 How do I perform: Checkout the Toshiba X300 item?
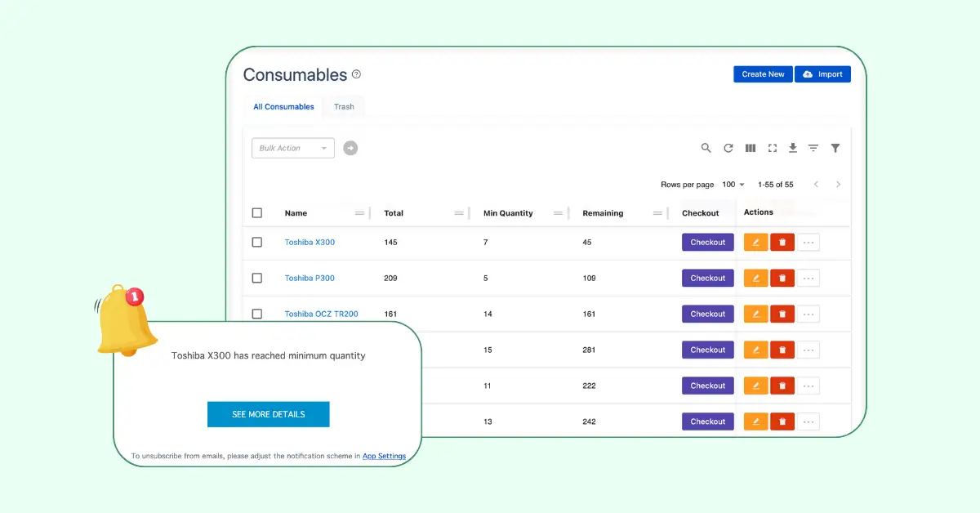[x=708, y=242]
